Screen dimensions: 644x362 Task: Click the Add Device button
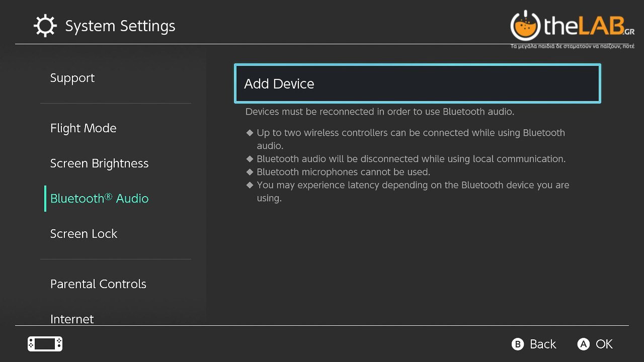tap(417, 83)
